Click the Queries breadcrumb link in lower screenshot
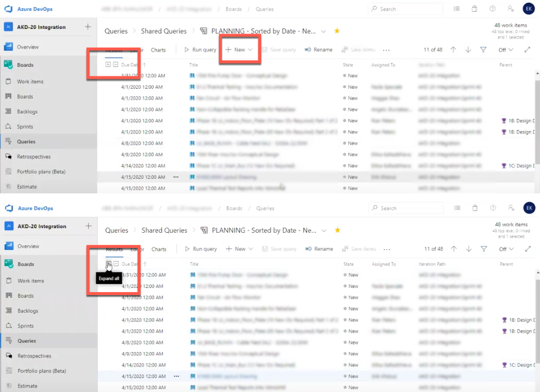This screenshot has height=392, width=540. (x=116, y=230)
